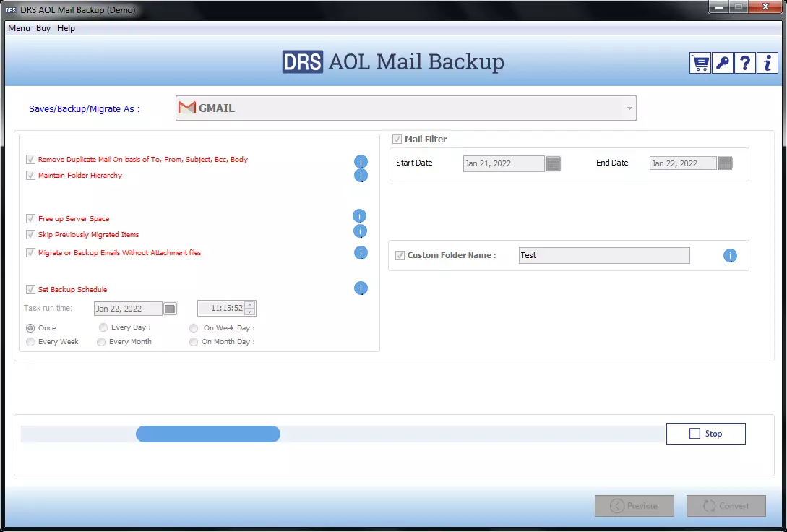Select the Once schedule option
787x532 pixels.
pyautogui.click(x=30, y=328)
